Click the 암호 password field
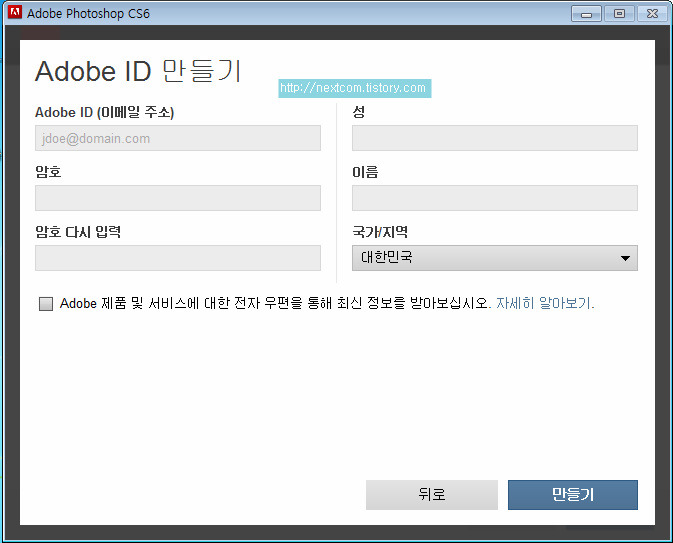The width and height of the screenshot is (673, 543). pyautogui.click(x=178, y=198)
